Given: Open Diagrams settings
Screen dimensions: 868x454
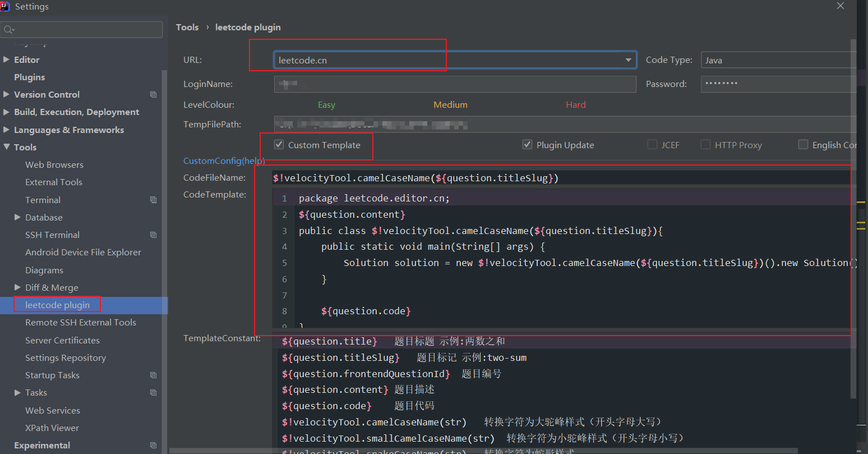Looking at the screenshot, I should pos(44,270).
